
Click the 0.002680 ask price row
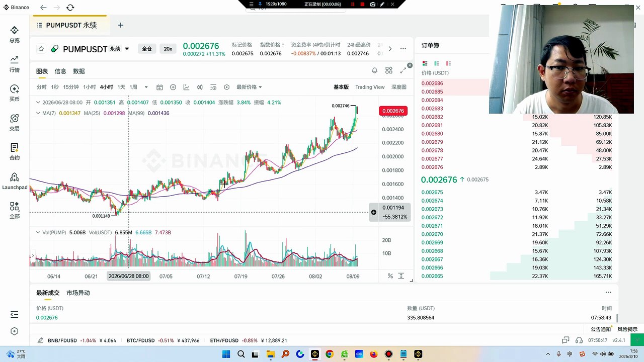(x=517, y=134)
